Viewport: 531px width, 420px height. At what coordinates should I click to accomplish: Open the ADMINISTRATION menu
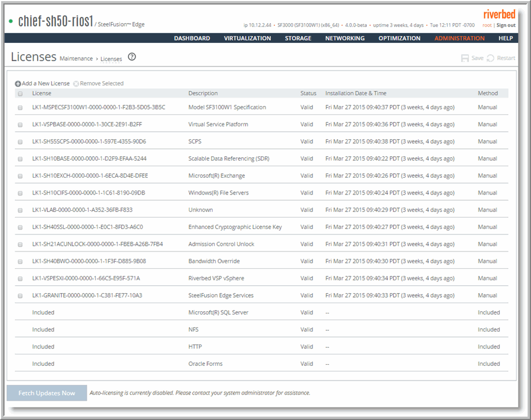[x=459, y=38]
